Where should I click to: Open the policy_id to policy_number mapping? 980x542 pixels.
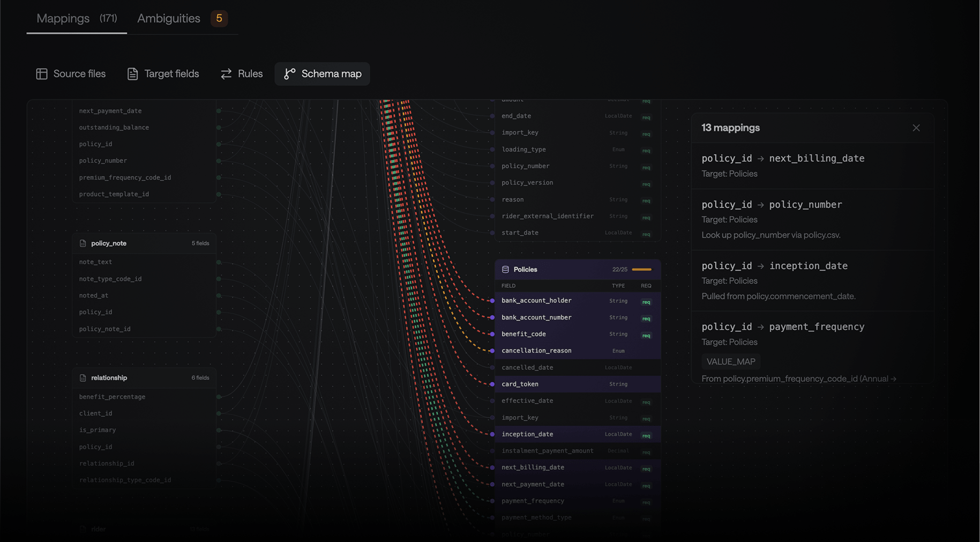(x=812, y=219)
